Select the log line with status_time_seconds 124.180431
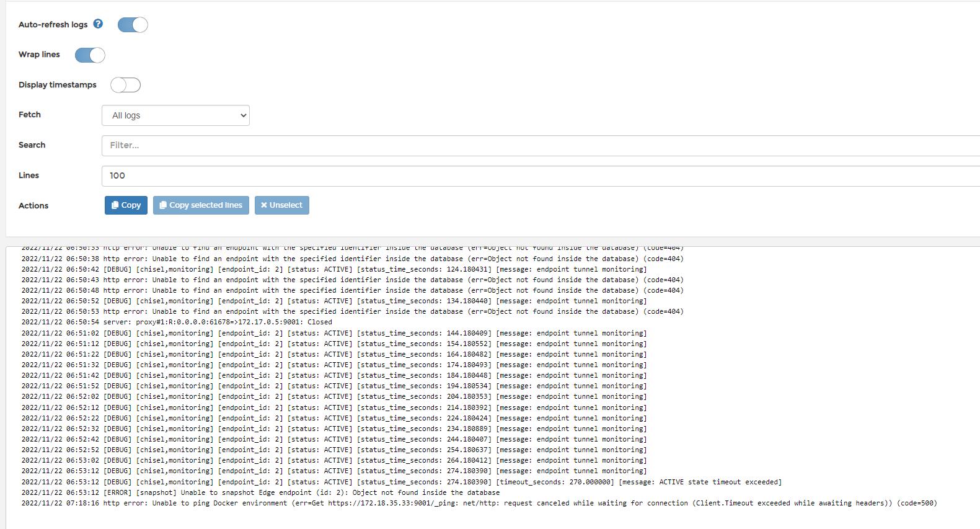The image size is (980, 529). (x=334, y=269)
